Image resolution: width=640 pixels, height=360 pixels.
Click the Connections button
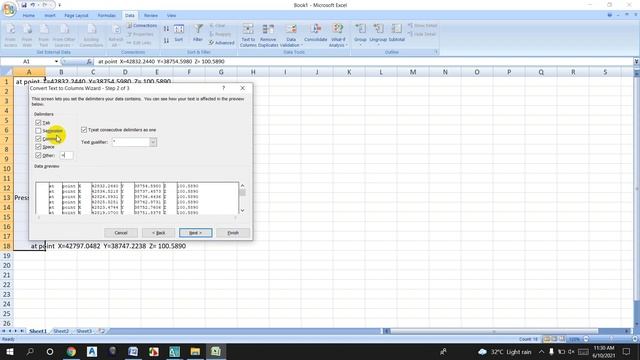point(142,26)
